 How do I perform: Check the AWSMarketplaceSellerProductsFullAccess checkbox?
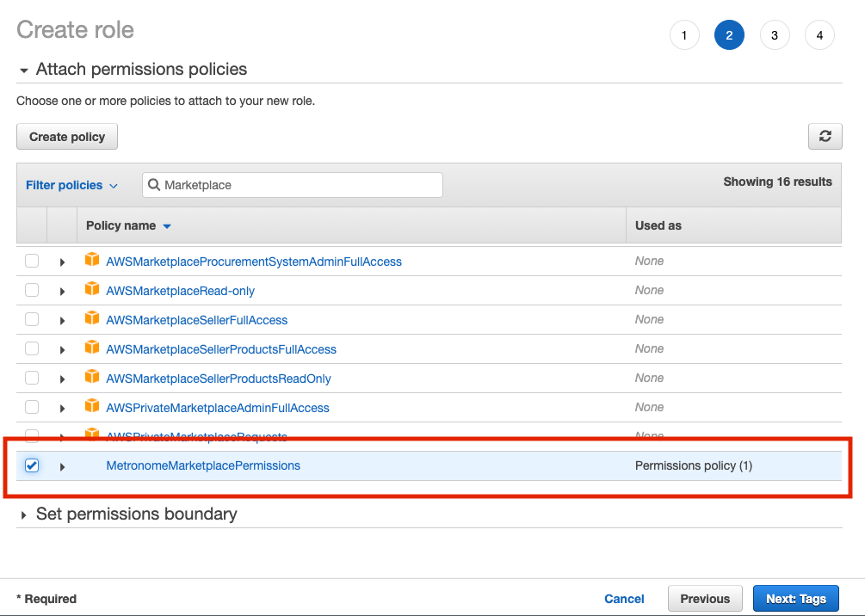[32, 348]
